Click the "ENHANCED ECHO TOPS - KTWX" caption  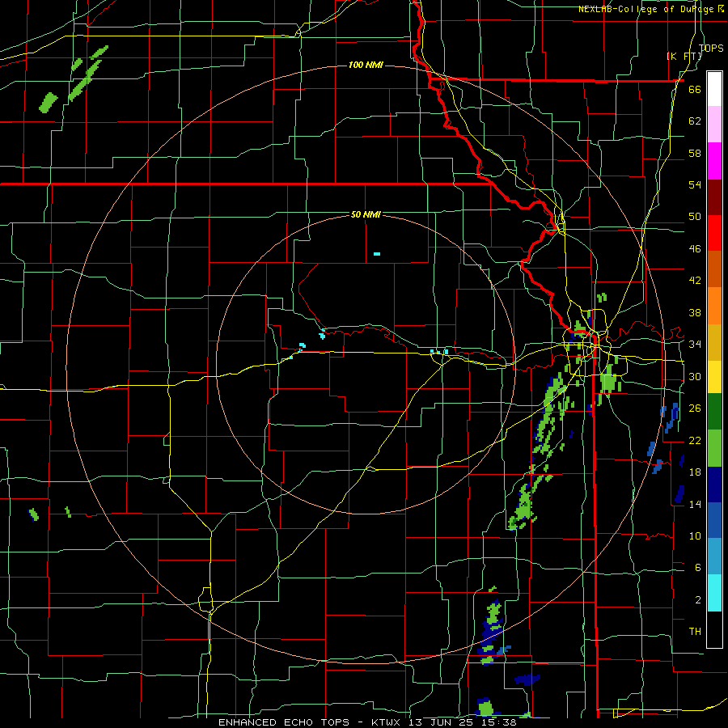click(309, 722)
